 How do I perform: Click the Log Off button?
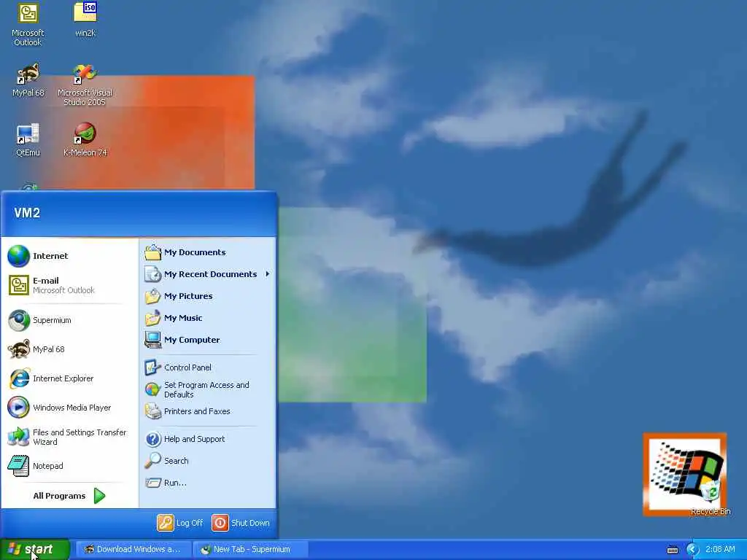[x=180, y=523]
